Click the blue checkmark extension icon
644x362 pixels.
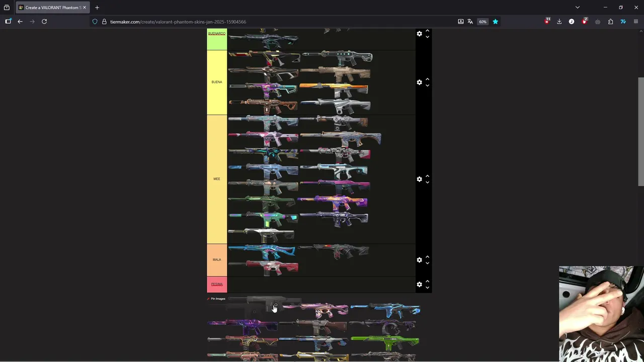click(623, 22)
